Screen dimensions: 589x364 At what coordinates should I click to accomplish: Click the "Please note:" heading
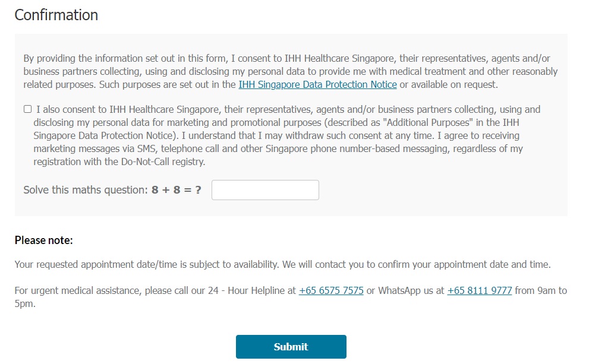(x=43, y=240)
